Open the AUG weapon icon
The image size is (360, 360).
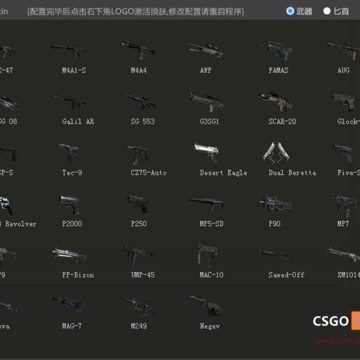(344, 50)
